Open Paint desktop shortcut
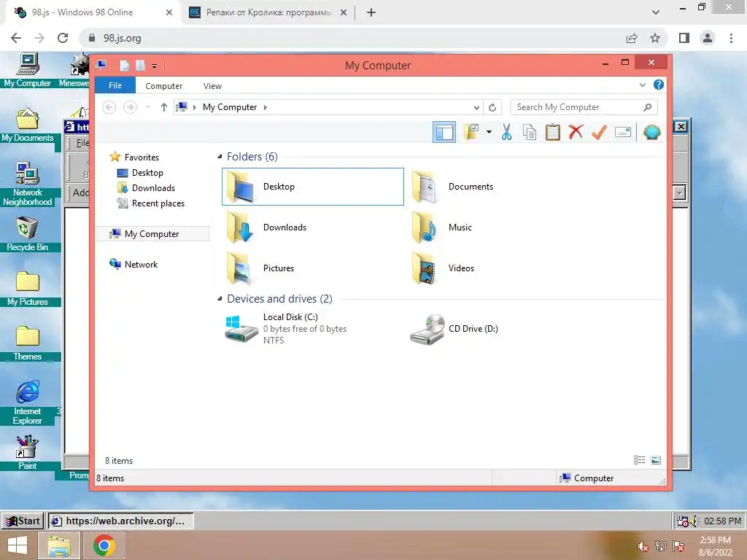 (28, 452)
